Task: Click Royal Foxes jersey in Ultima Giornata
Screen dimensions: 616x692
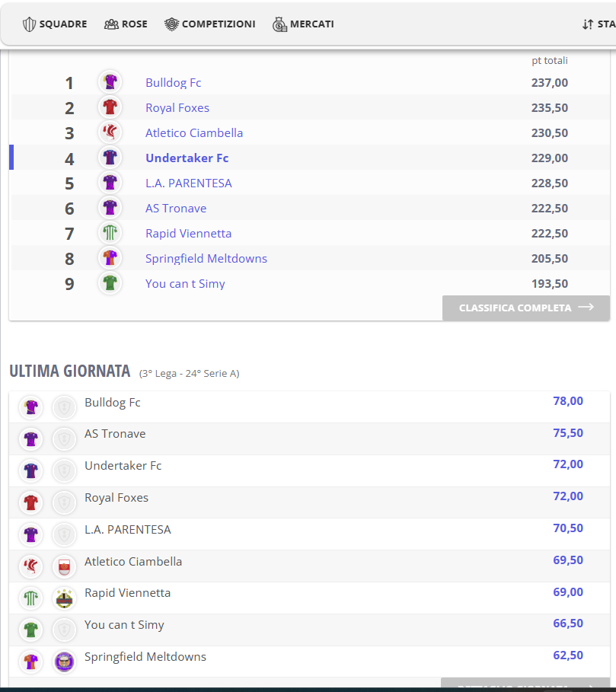Action: [x=31, y=502]
